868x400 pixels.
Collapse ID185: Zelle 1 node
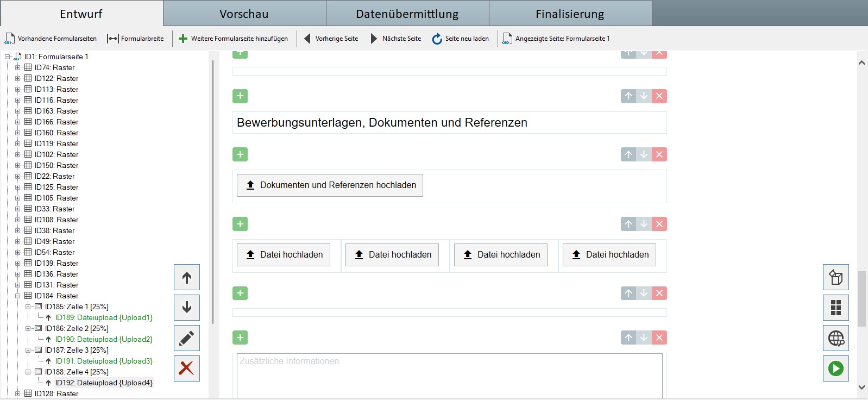click(x=28, y=307)
